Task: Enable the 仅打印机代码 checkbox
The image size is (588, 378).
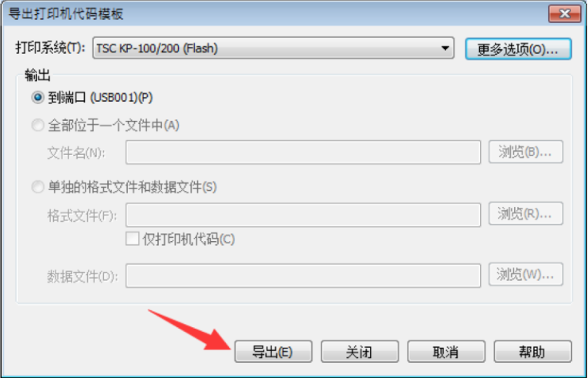Action: tap(133, 239)
